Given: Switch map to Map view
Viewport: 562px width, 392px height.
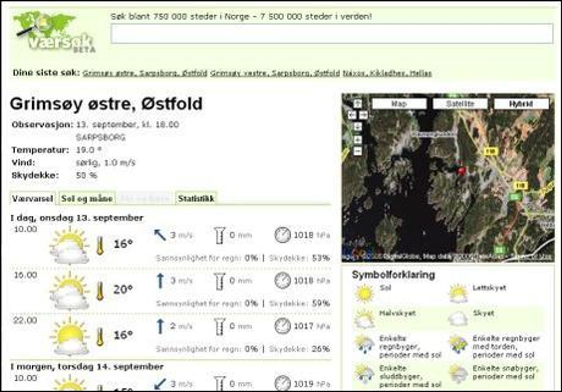Looking at the screenshot, I should [399, 104].
